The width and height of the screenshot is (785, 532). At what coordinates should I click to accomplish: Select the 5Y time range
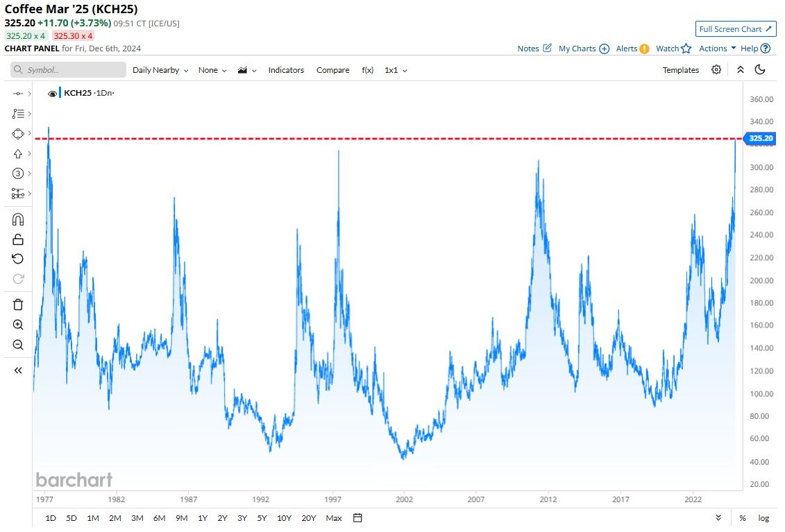tap(262, 518)
